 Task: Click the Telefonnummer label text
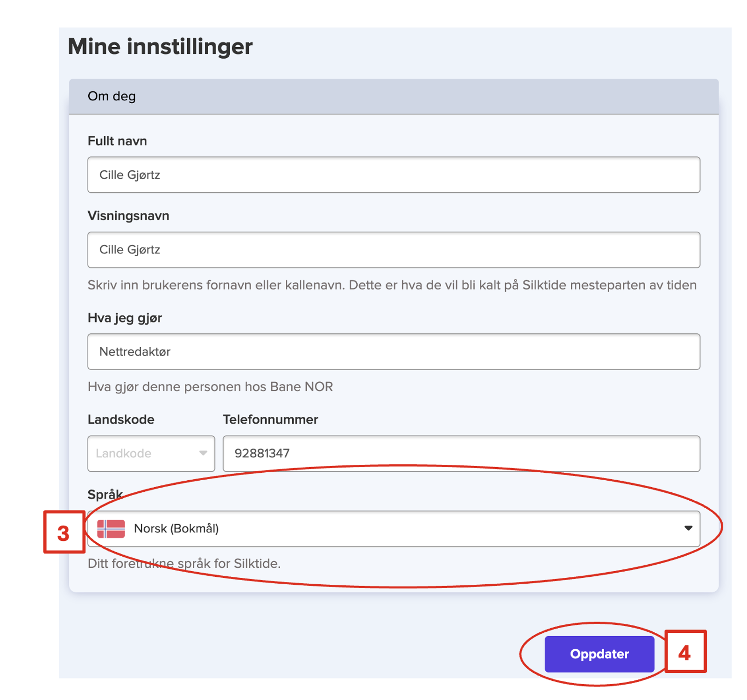click(270, 420)
